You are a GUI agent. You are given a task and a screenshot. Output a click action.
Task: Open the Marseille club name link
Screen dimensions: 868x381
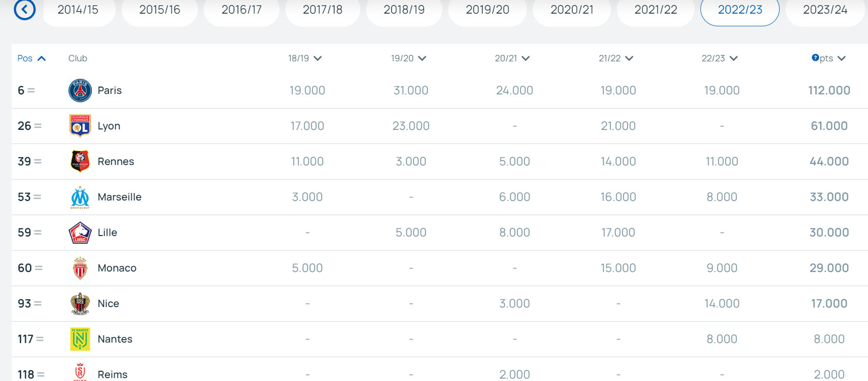pos(120,197)
